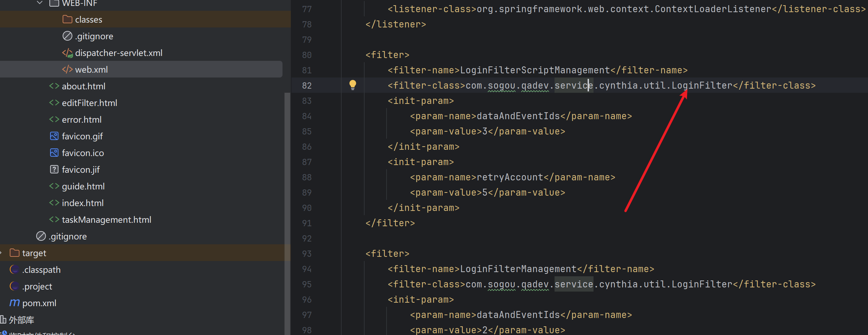Click the <filter> opening tag on line 80
The height and width of the screenshot is (335, 868).
pyautogui.click(x=387, y=55)
